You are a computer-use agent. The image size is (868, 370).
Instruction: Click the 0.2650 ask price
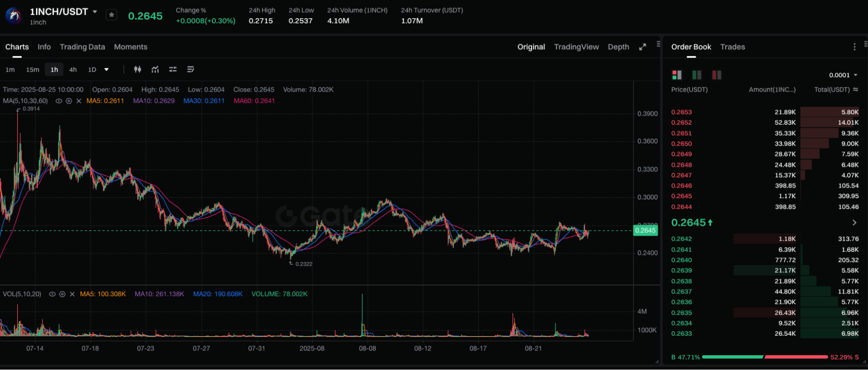point(681,144)
